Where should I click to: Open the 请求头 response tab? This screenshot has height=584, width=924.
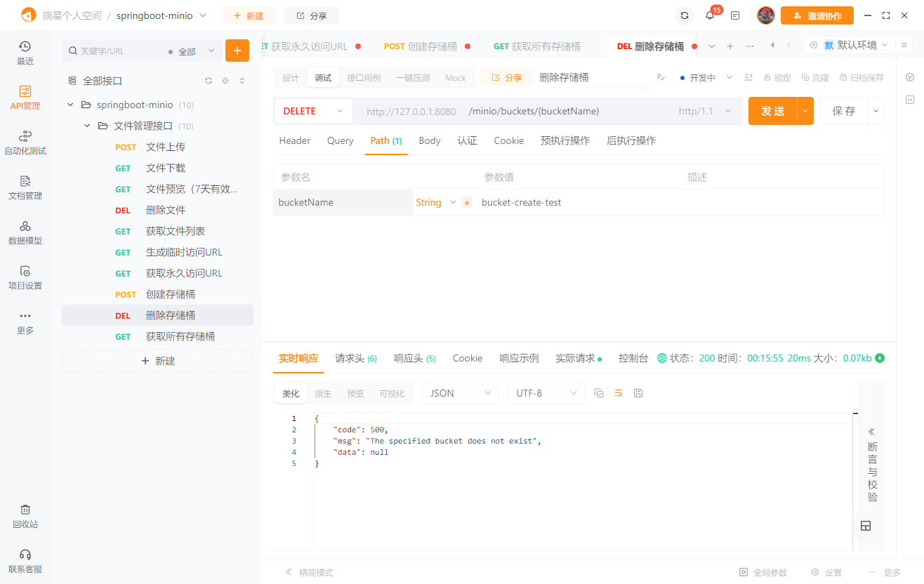pyautogui.click(x=356, y=358)
